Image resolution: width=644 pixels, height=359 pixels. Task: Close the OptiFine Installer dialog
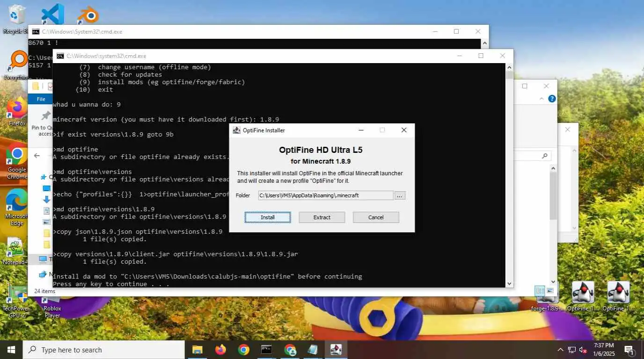[404, 130]
